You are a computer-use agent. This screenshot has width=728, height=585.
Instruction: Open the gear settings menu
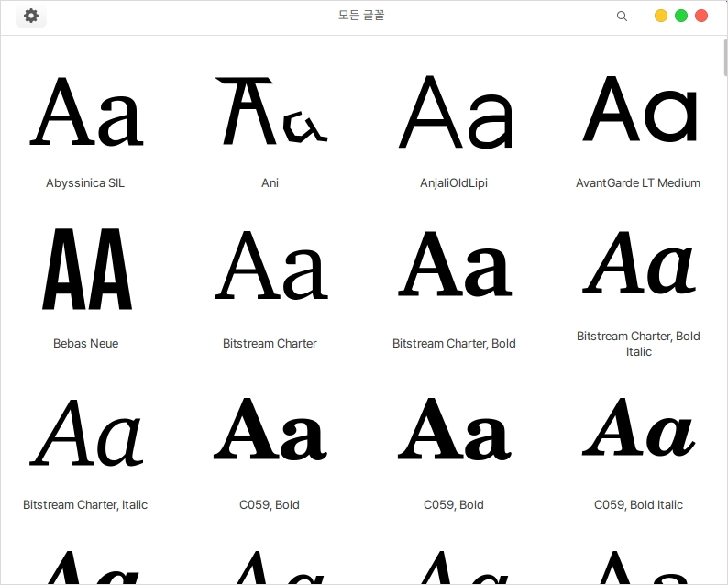31,16
